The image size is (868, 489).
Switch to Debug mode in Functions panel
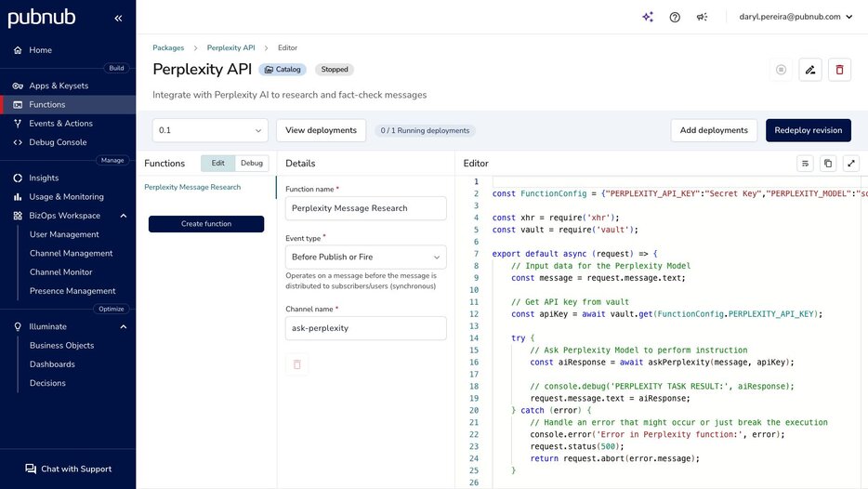click(252, 163)
